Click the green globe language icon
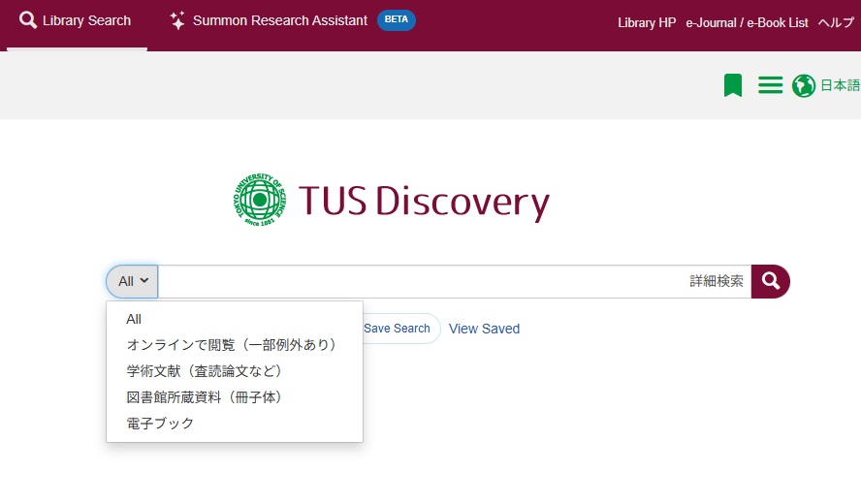 point(804,85)
